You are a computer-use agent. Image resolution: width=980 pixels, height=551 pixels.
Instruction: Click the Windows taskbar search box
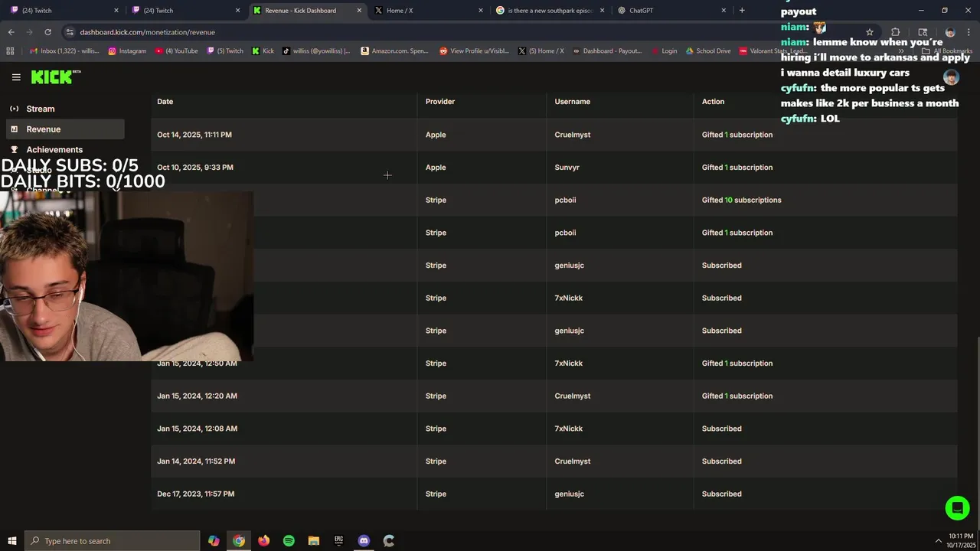click(x=112, y=541)
